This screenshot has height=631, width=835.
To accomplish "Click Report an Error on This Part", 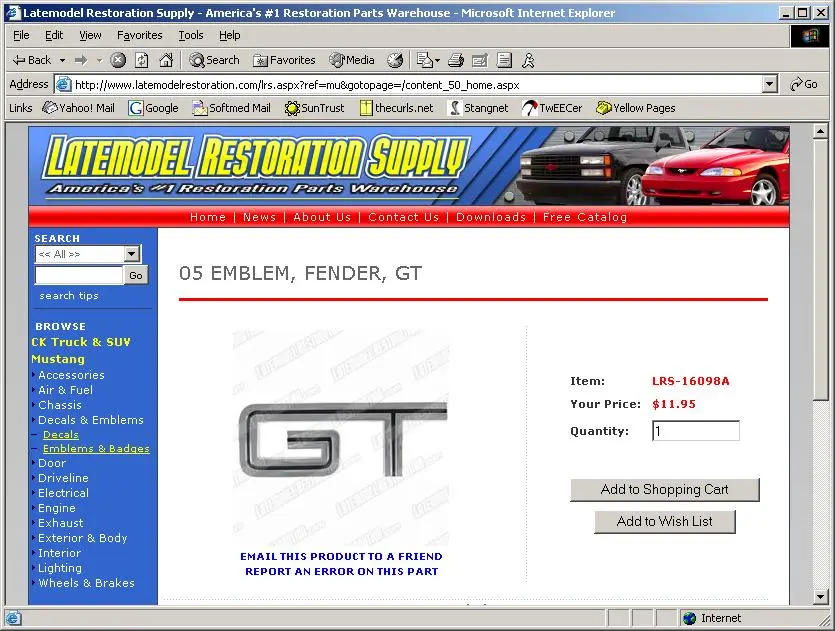I will (341, 571).
